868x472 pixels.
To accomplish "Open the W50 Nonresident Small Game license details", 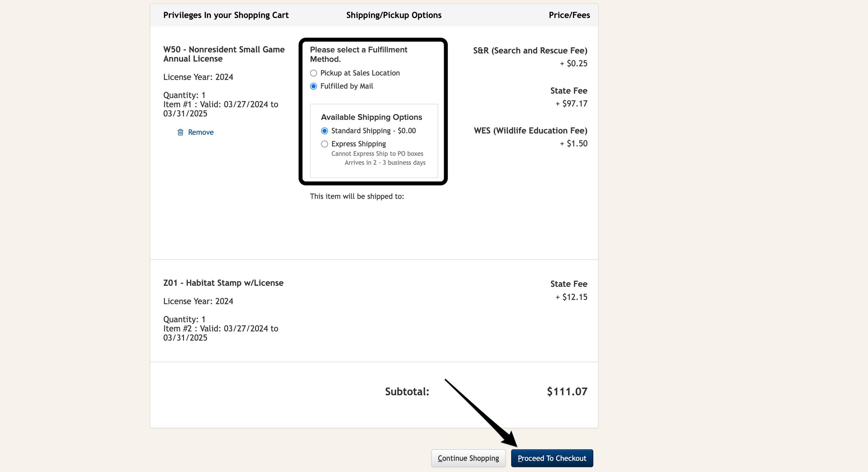I will click(224, 54).
